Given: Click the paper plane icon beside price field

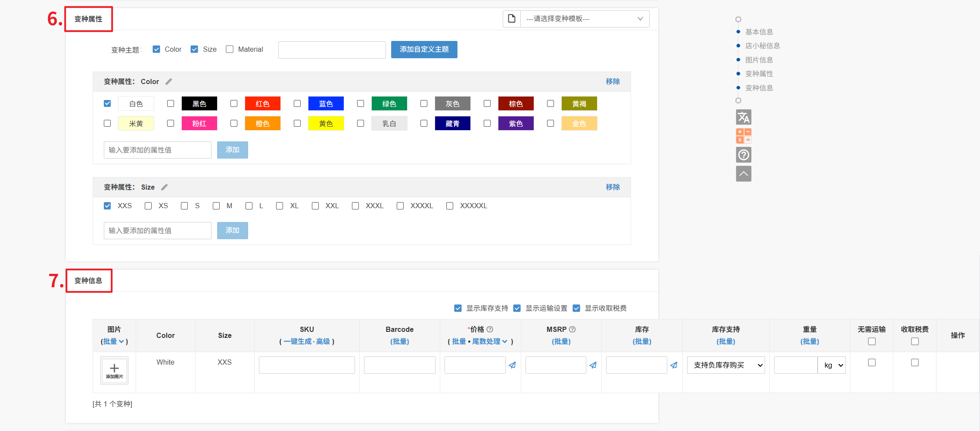Looking at the screenshot, I should click(x=512, y=365).
